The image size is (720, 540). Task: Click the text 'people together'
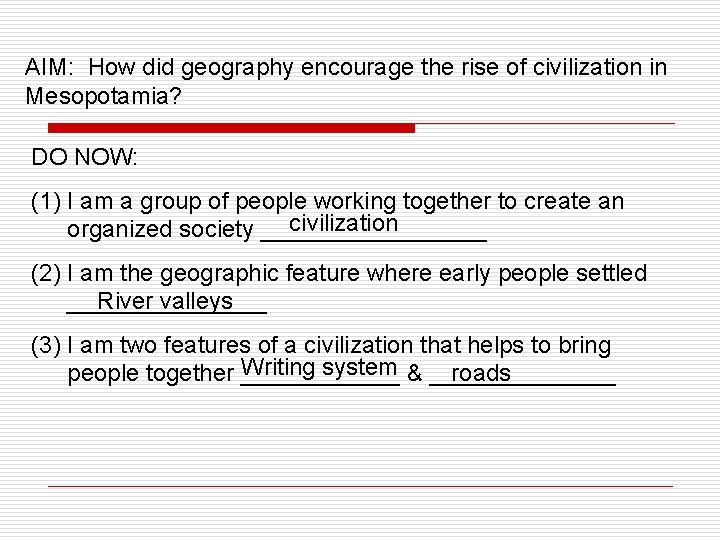151,373
